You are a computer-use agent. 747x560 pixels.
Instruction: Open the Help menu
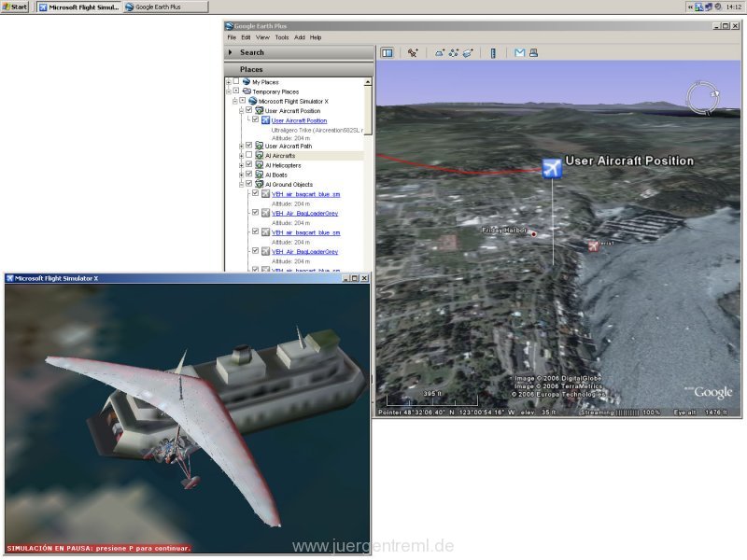coord(316,37)
